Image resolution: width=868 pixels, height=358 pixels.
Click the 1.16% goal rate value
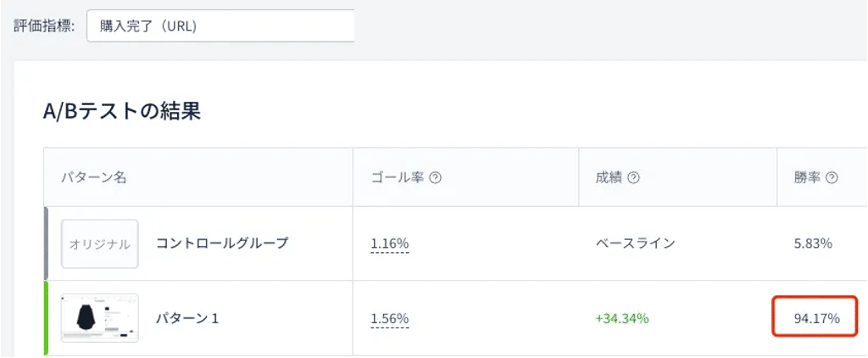coord(390,243)
